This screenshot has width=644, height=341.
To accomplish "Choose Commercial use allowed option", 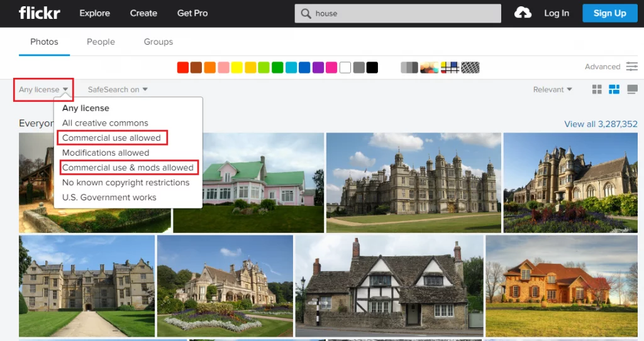I will [x=111, y=138].
